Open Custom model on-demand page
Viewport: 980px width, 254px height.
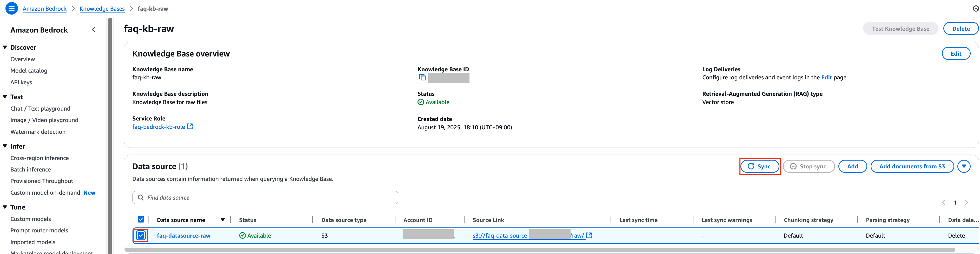pyautogui.click(x=45, y=193)
